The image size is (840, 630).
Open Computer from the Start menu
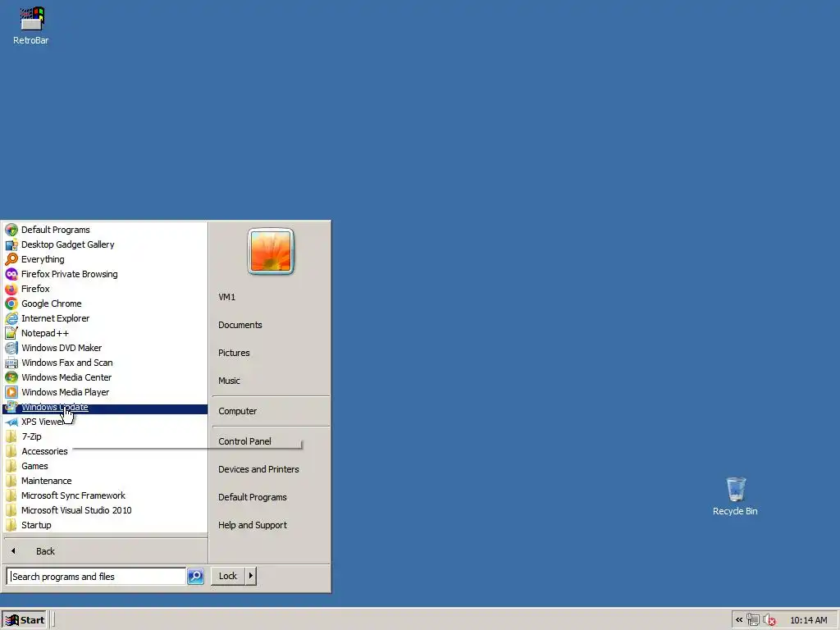(271, 411)
